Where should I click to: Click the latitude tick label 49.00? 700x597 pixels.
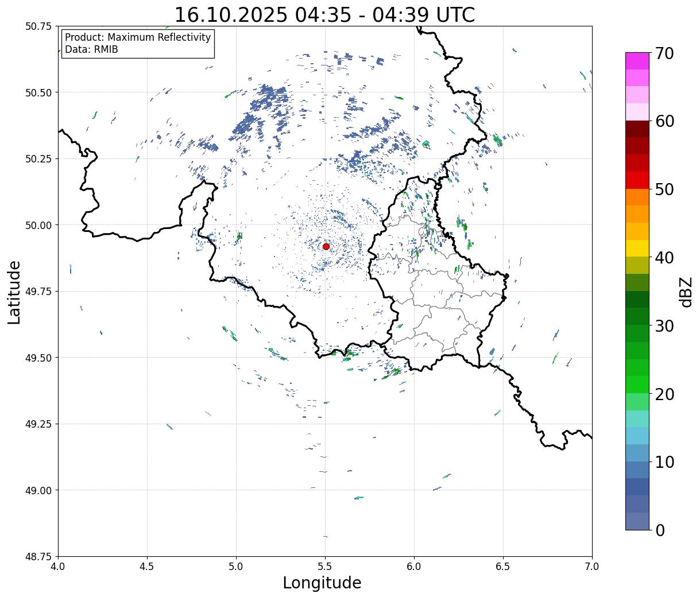pos(38,490)
